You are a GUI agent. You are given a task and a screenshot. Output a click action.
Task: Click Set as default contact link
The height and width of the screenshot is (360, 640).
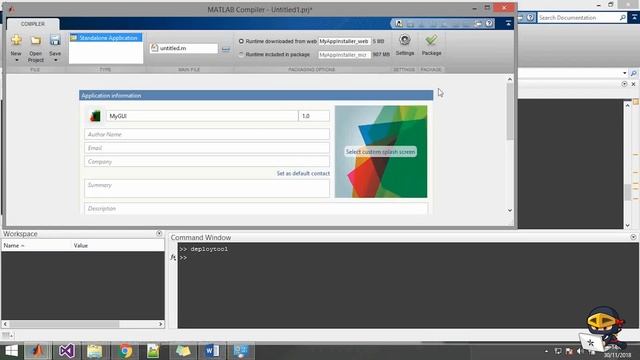pyautogui.click(x=303, y=173)
